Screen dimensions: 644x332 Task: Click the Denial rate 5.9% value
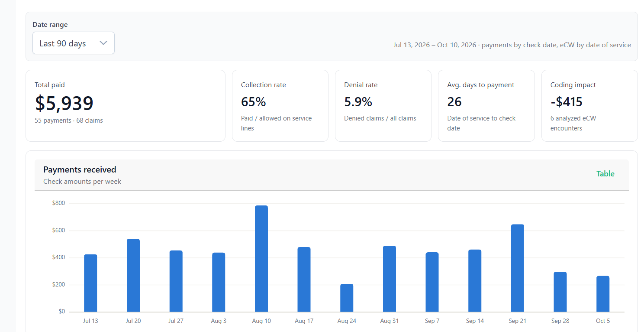click(358, 102)
